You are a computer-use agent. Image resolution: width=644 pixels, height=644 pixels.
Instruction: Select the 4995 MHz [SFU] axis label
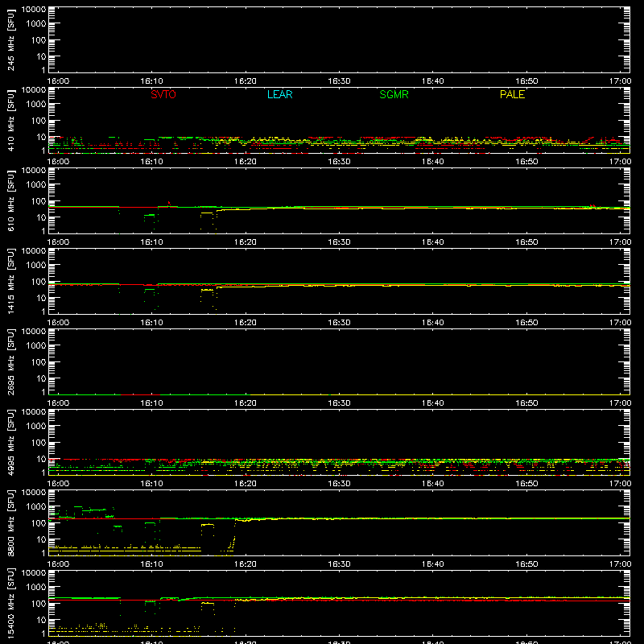click(x=11, y=442)
